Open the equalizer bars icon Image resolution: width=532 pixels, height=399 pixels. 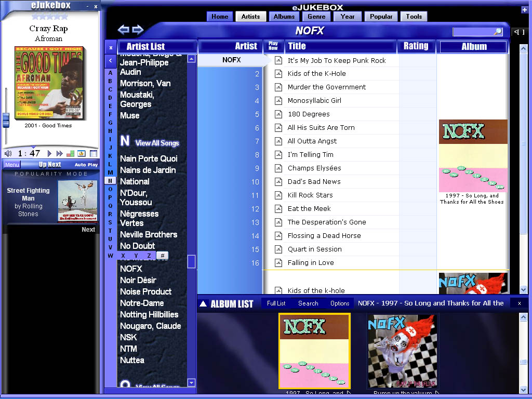coord(70,153)
